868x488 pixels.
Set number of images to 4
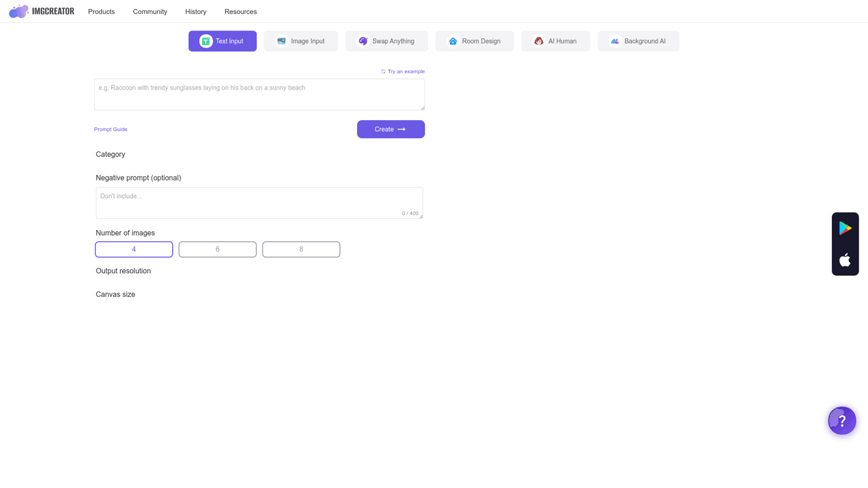134,249
